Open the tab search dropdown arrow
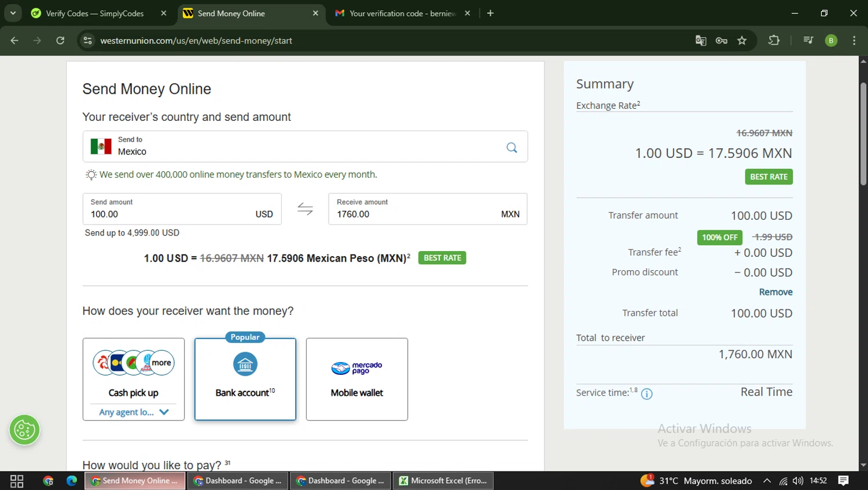 pyautogui.click(x=13, y=13)
